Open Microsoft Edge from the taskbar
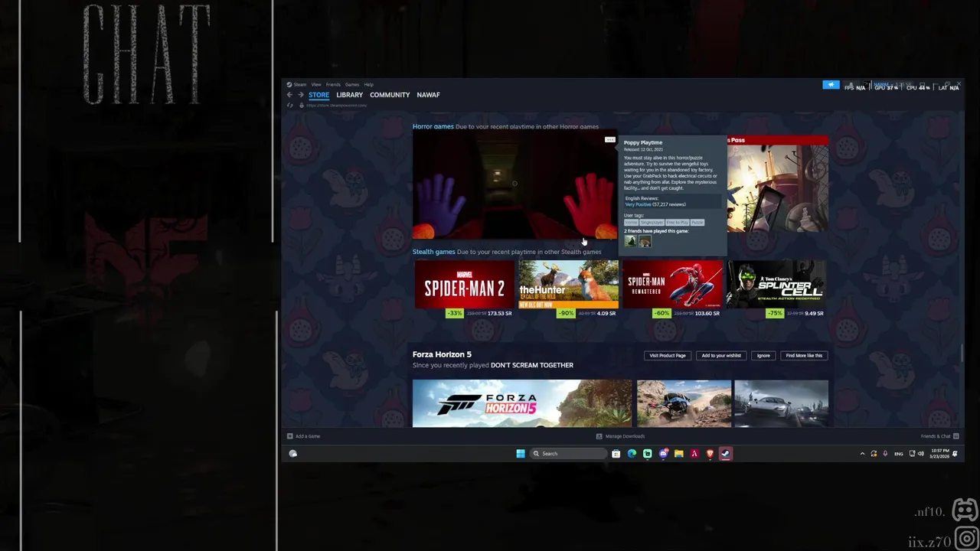This screenshot has height=551, width=980. (632, 454)
